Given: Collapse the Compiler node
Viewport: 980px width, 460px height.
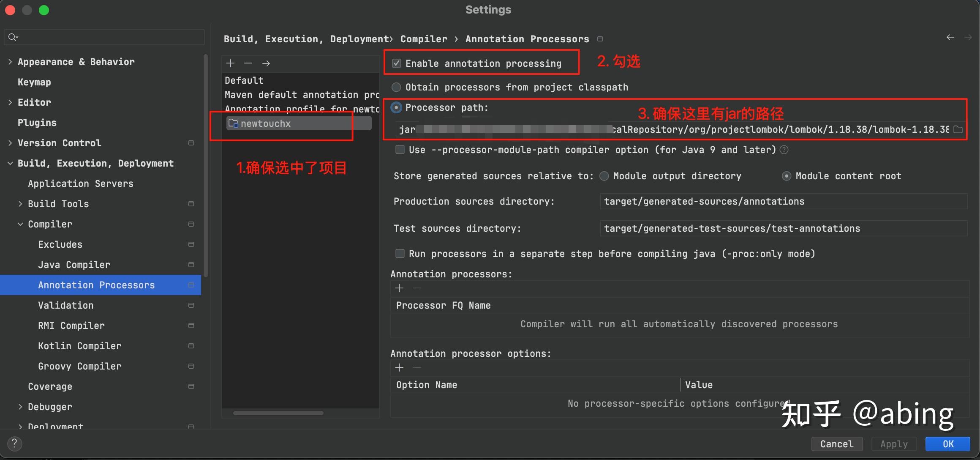Looking at the screenshot, I should tap(20, 224).
